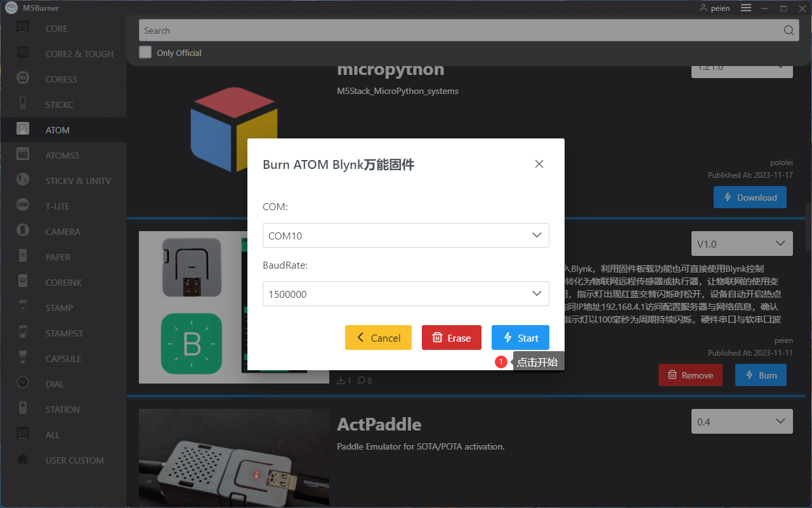Image resolution: width=812 pixels, height=508 pixels.
Task: Select the ATOM device icon
Action: (x=23, y=130)
